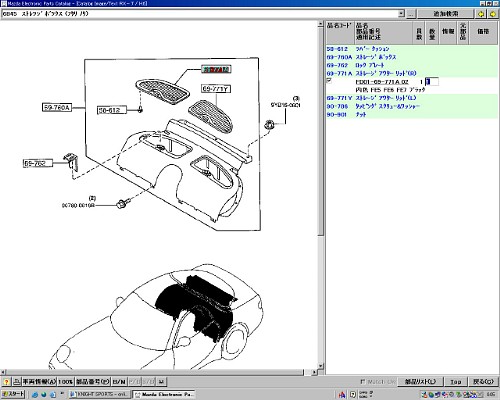The image size is (500, 400).
Task: Click the 追加検索 button
Action: tap(445, 14)
